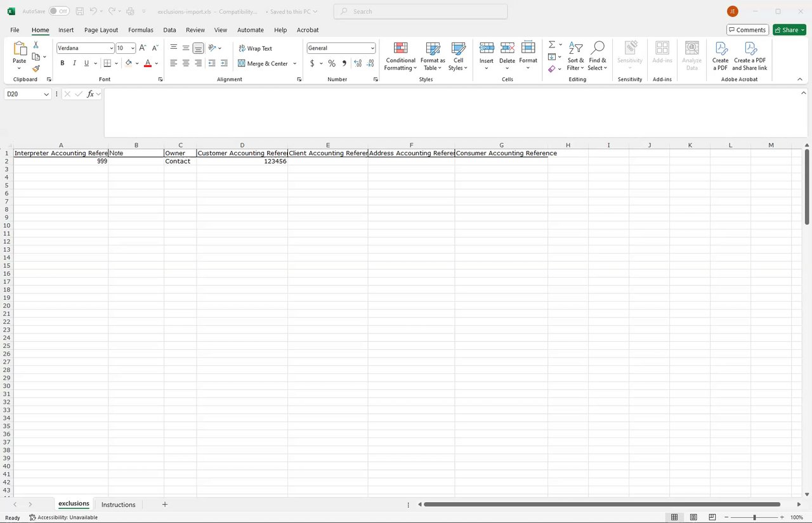812x523 pixels.
Task: Click the Clear eraser icon
Action: (x=552, y=68)
